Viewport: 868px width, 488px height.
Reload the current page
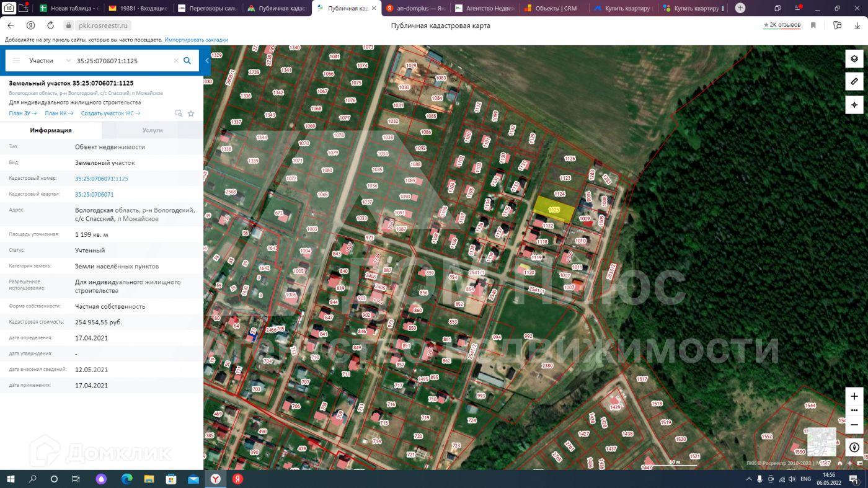click(51, 25)
